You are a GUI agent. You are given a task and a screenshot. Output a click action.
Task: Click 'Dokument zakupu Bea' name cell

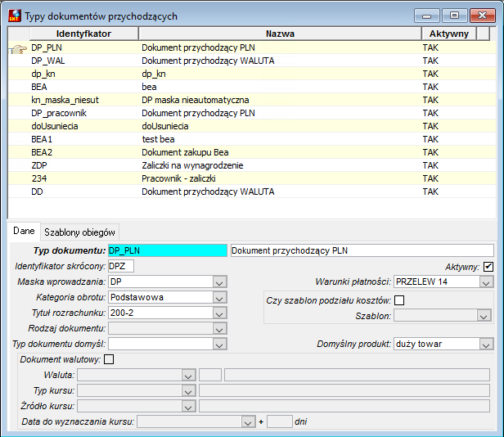coord(185,152)
